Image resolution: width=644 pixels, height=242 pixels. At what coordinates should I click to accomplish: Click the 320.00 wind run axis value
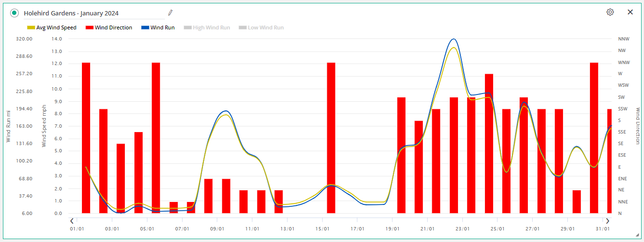pos(24,39)
